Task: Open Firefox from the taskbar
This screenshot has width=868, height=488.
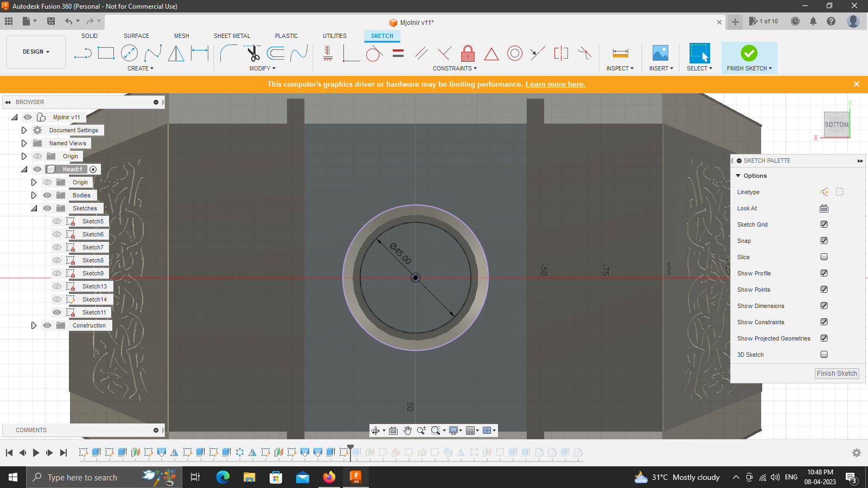Action: (x=329, y=477)
